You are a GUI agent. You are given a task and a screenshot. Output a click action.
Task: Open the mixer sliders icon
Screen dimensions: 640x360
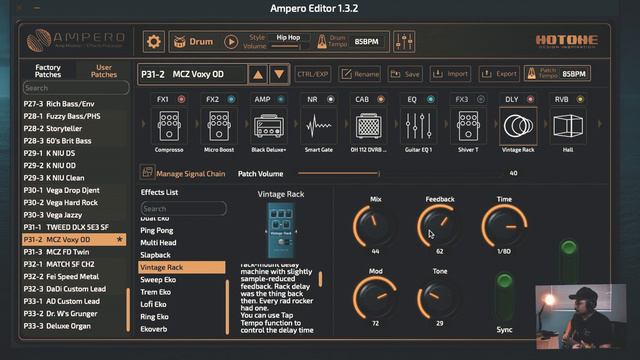[x=404, y=42]
